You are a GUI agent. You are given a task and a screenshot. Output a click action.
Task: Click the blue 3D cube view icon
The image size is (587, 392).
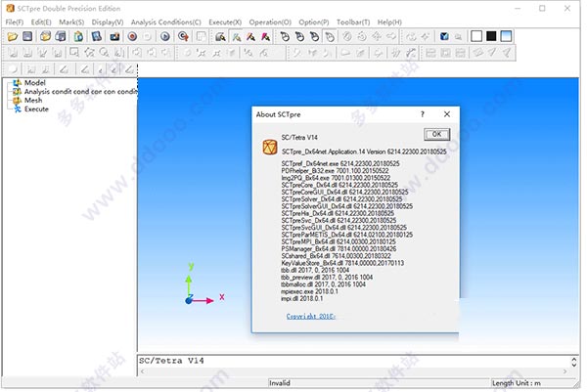click(444, 36)
